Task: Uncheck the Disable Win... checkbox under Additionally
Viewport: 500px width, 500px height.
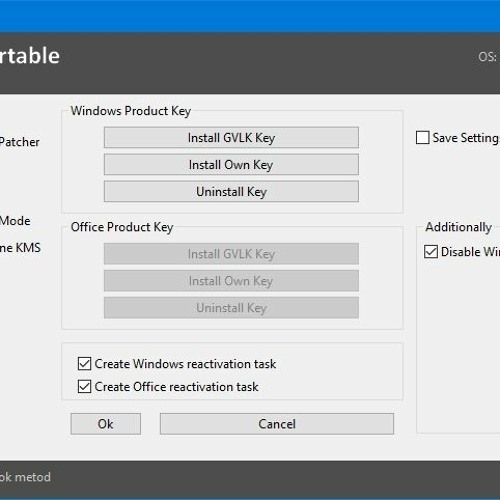Action: (x=431, y=252)
